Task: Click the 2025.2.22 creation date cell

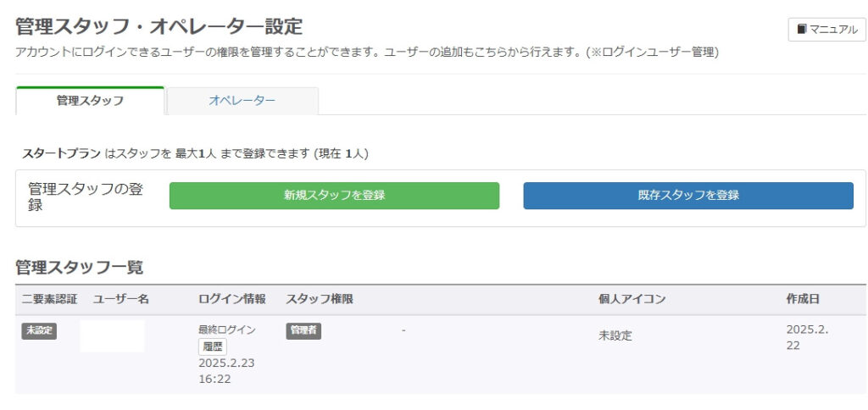Action: [806, 337]
